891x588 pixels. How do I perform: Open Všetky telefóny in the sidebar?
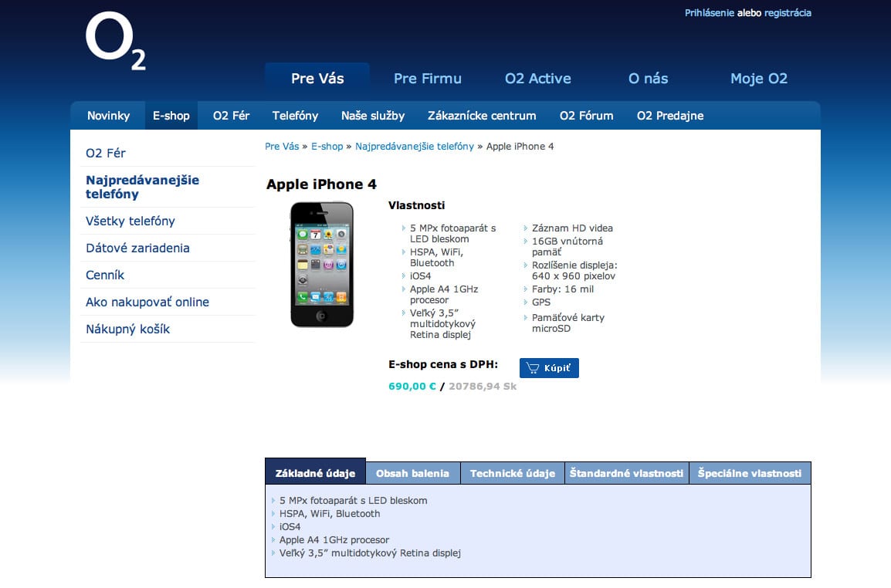130,221
